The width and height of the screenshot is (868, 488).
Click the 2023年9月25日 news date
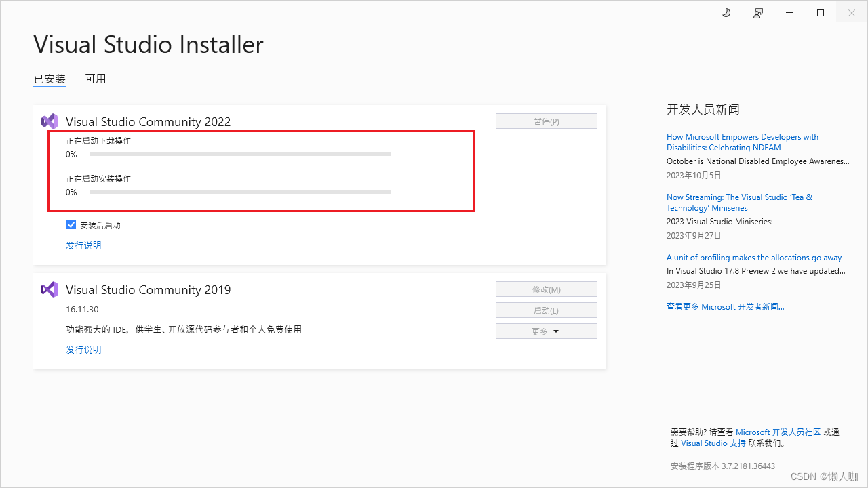click(x=694, y=285)
